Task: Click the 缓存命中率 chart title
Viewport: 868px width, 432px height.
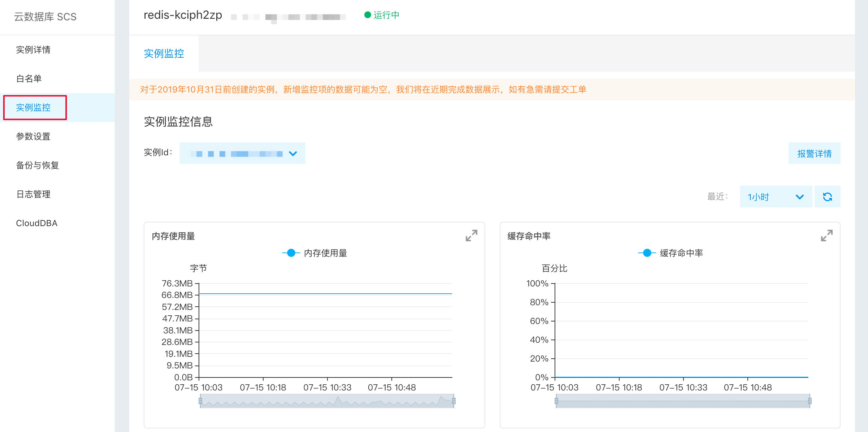Action: (529, 236)
